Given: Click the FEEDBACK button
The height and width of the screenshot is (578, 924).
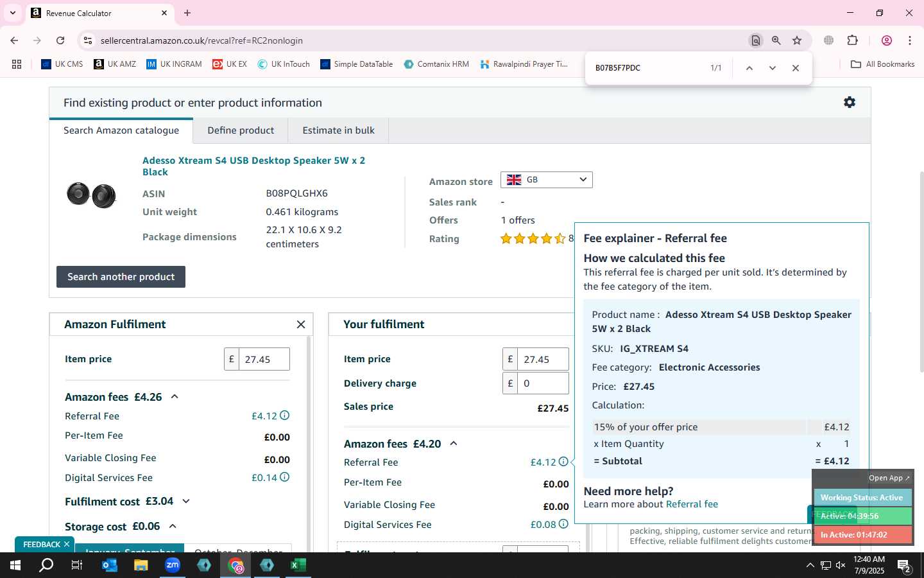Looking at the screenshot, I should pos(41,544).
